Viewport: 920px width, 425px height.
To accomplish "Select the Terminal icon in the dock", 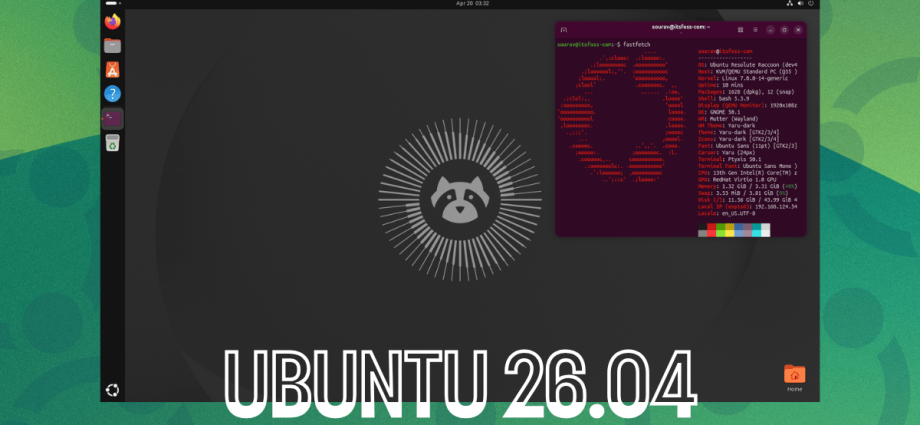I will coord(113,119).
